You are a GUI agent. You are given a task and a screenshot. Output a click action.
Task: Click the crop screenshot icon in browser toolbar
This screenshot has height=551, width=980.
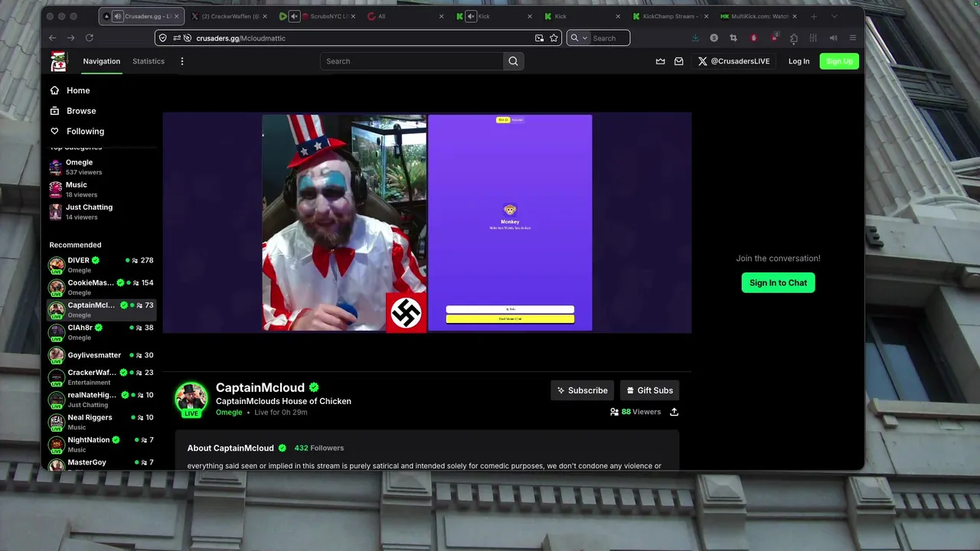(x=733, y=37)
